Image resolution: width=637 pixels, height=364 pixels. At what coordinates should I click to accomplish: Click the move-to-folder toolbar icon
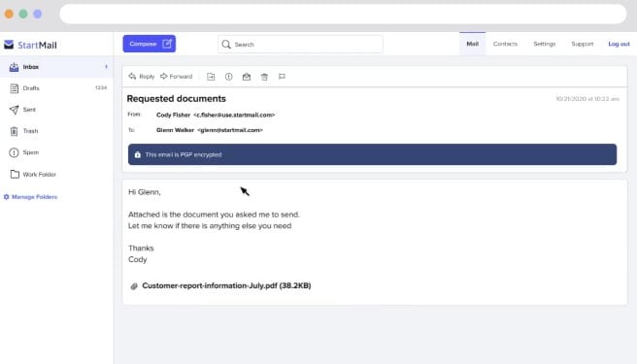[211, 77]
